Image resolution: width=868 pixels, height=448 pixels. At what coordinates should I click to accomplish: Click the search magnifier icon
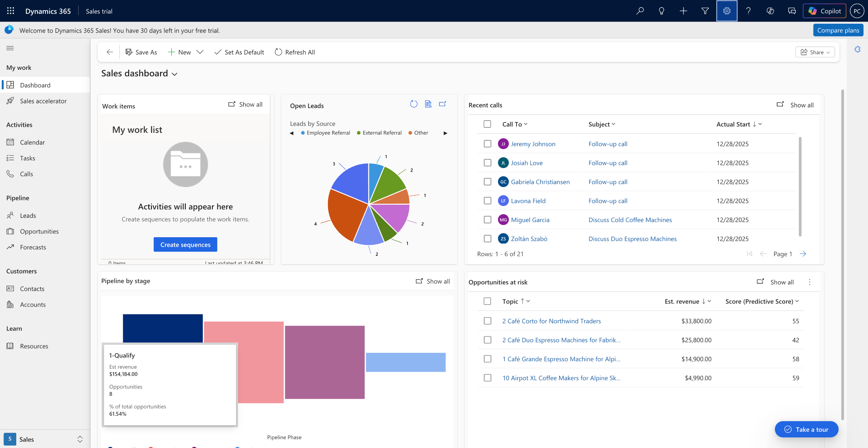coord(640,11)
